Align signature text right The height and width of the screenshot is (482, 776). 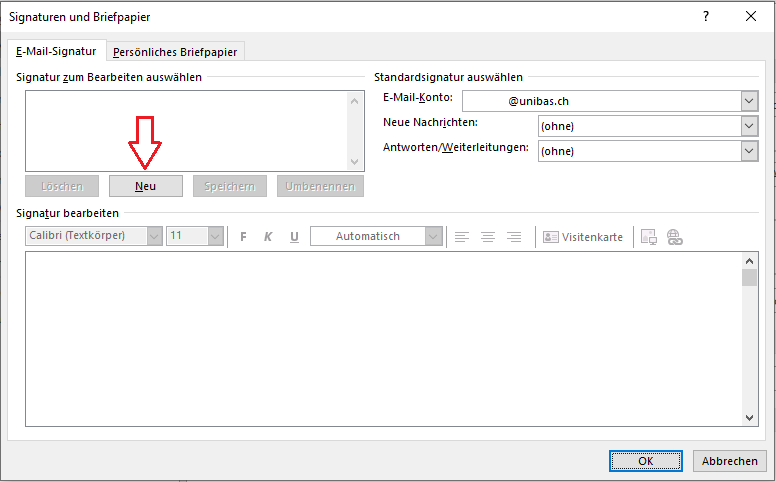[x=514, y=237]
